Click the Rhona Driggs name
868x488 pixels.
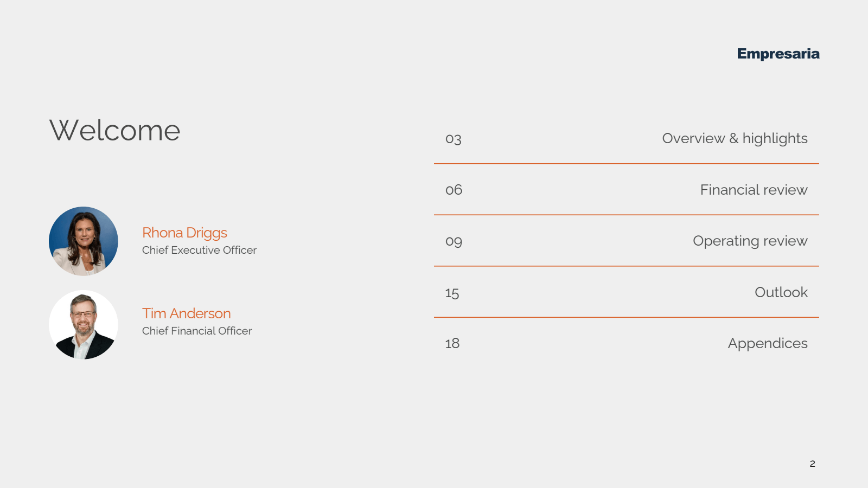coord(184,233)
